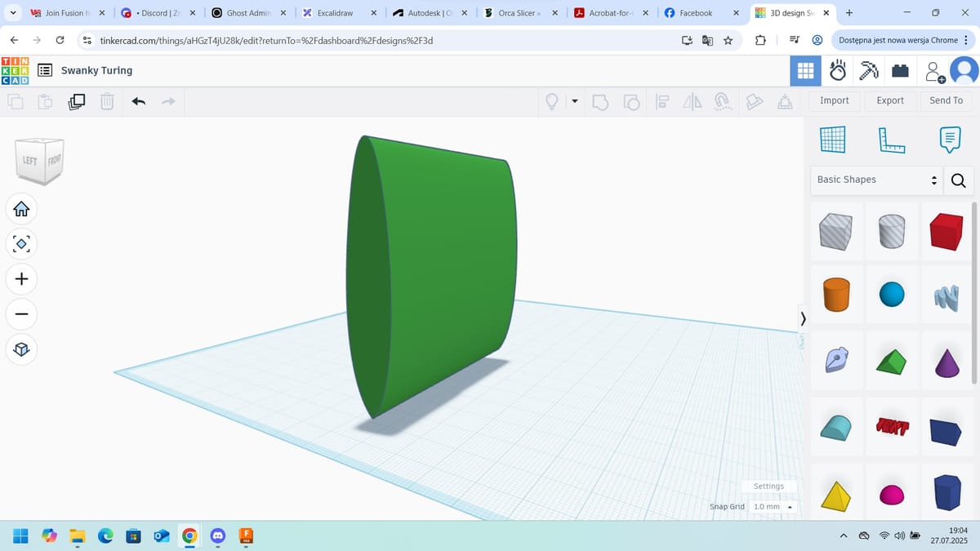Viewport: 980px width, 551px height.
Task: Click the workplane drop tool icon
Action: point(754,102)
